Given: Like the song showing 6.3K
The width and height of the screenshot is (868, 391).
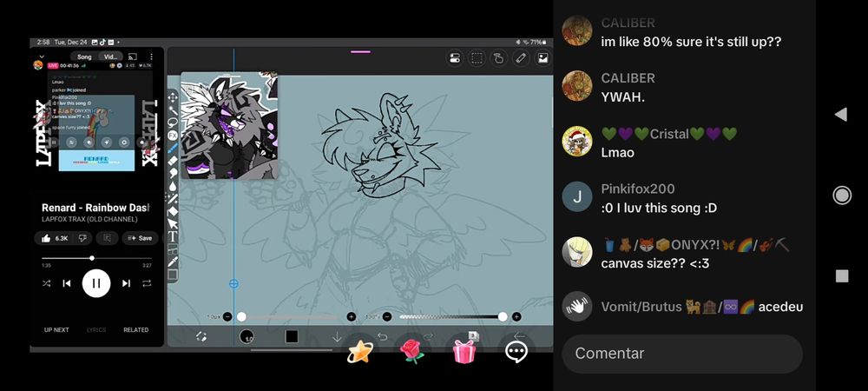Looking at the screenshot, I should pyautogui.click(x=54, y=238).
